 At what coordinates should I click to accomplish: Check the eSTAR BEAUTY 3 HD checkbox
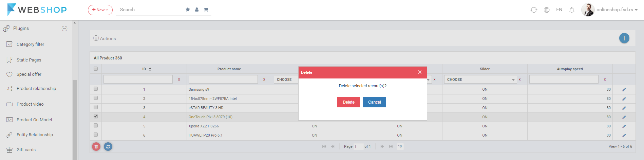pyautogui.click(x=96, y=107)
